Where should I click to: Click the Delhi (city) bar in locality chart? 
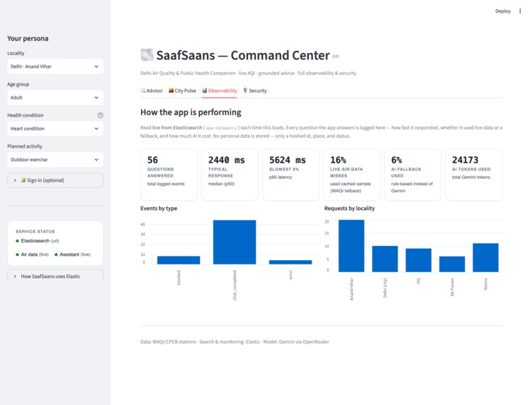[385, 259]
